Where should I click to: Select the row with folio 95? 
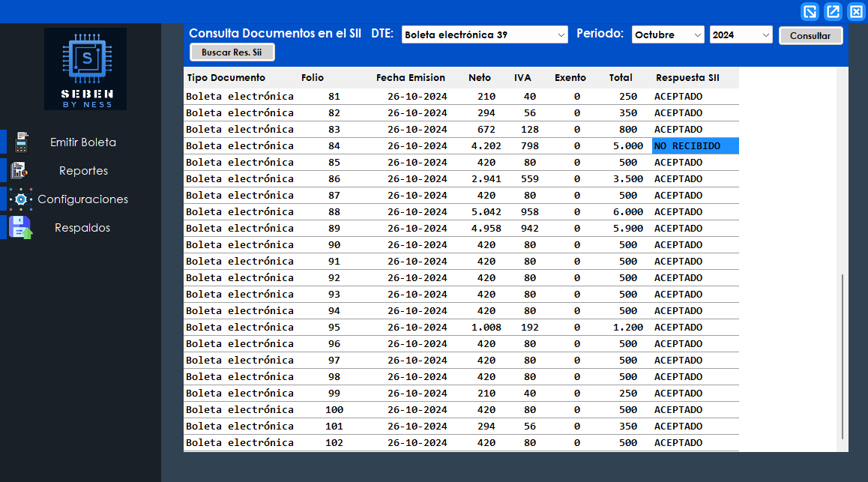coord(461,327)
